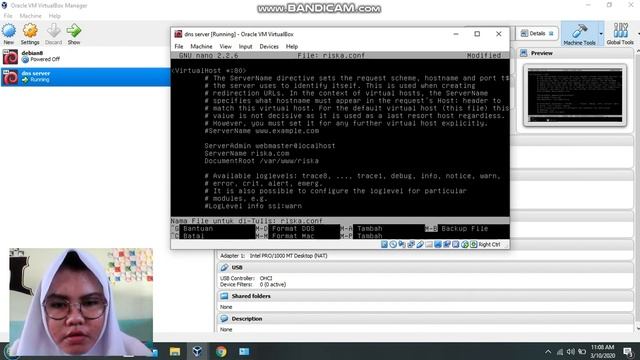Screen dimensions: 640x360
Task: Click optical disk status icon
Action: [393, 244]
